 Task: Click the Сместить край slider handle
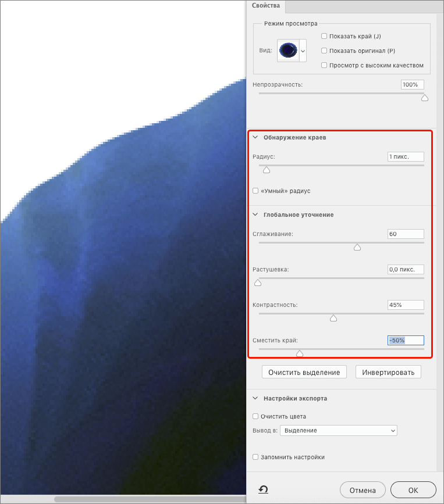[x=300, y=353]
